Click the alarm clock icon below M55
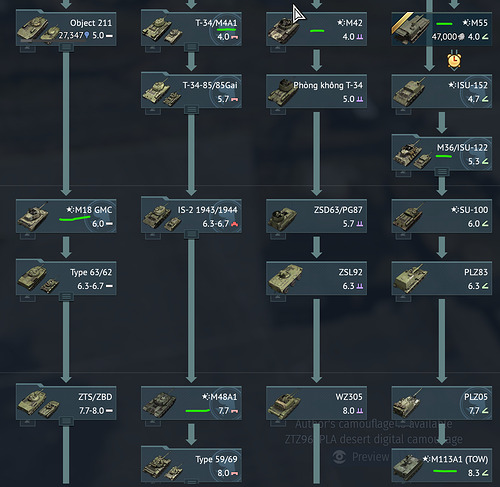Screen dimensions: 500x487 pyautogui.click(x=454, y=60)
